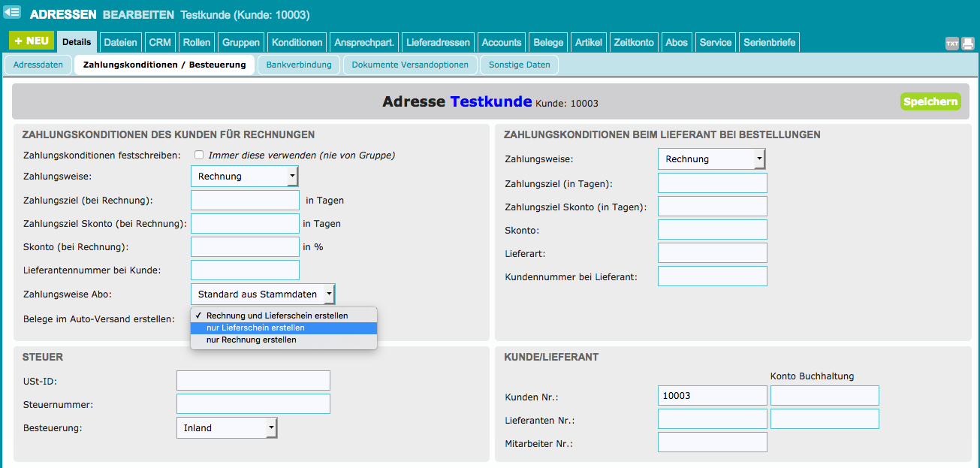Open Zahlungsweise Abo dropdown
This screenshot has width=980, height=468.
[263, 294]
